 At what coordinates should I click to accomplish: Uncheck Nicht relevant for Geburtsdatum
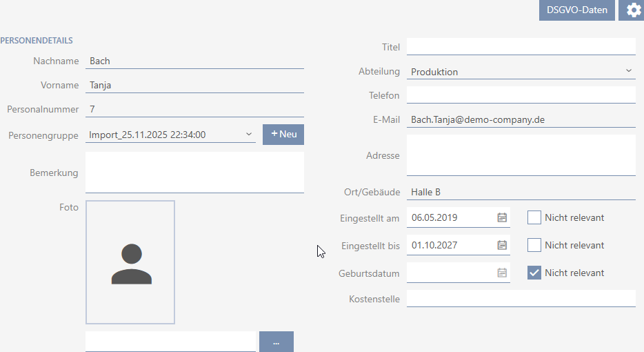pyautogui.click(x=534, y=273)
